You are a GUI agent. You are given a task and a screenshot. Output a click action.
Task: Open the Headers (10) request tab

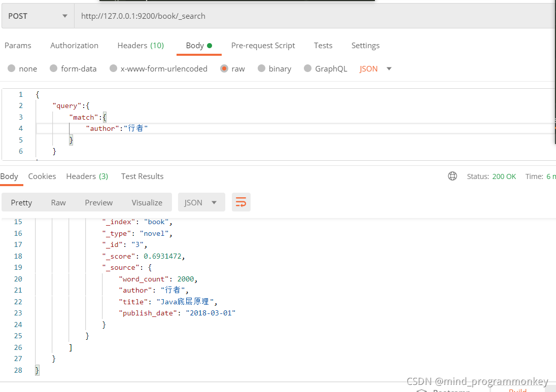141,45
